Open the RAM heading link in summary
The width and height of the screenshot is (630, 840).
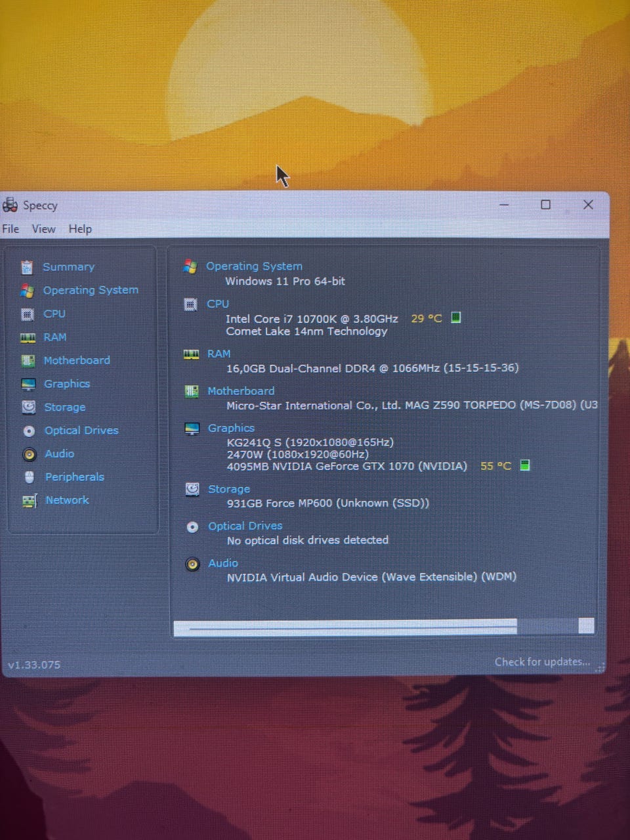pyautogui.click(x=219, y=354)
